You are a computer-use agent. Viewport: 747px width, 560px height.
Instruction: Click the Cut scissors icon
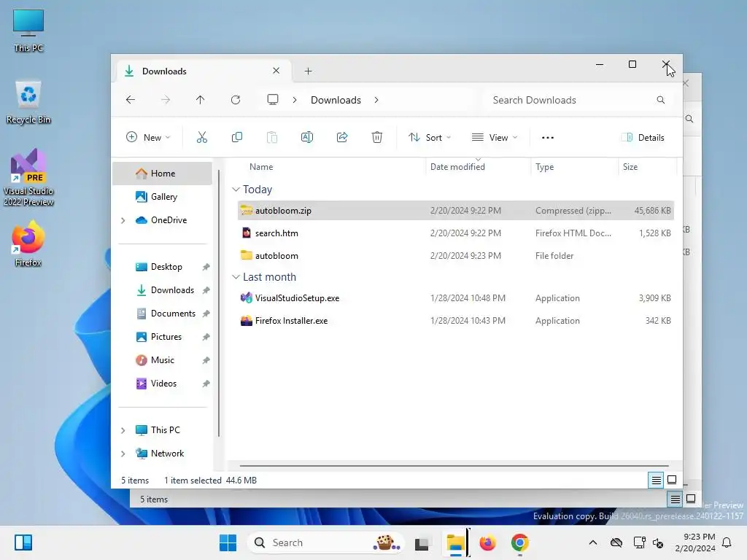[x=202, y=138]
